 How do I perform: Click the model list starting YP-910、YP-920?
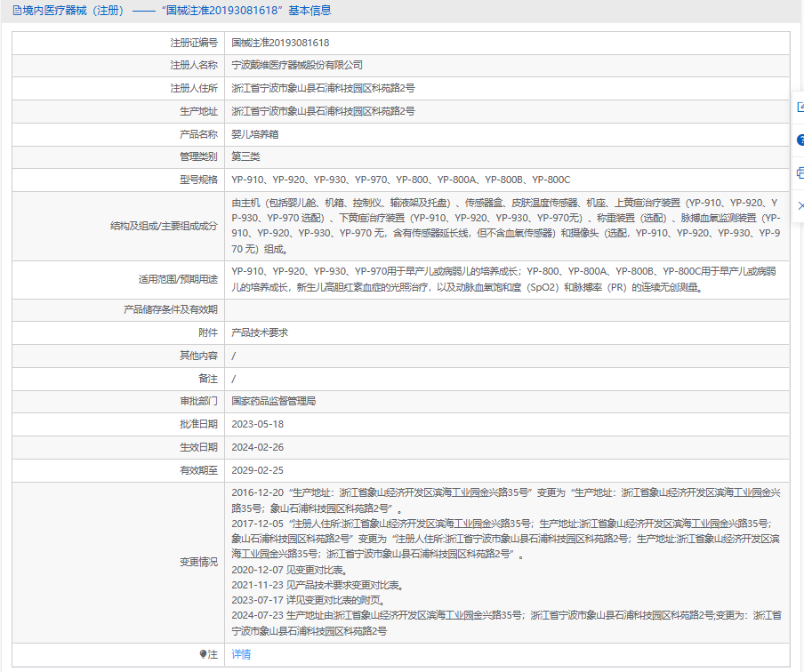click(x=400, y=180)
